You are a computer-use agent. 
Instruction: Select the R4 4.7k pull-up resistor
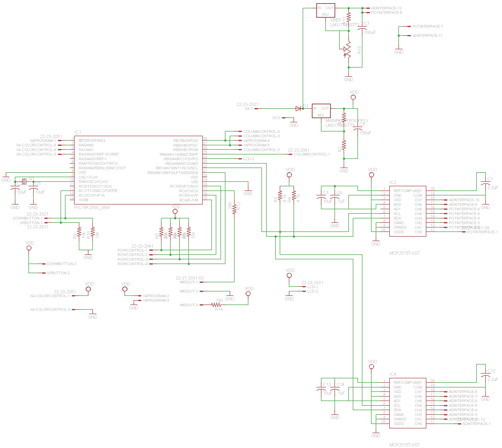coord(294,196)
